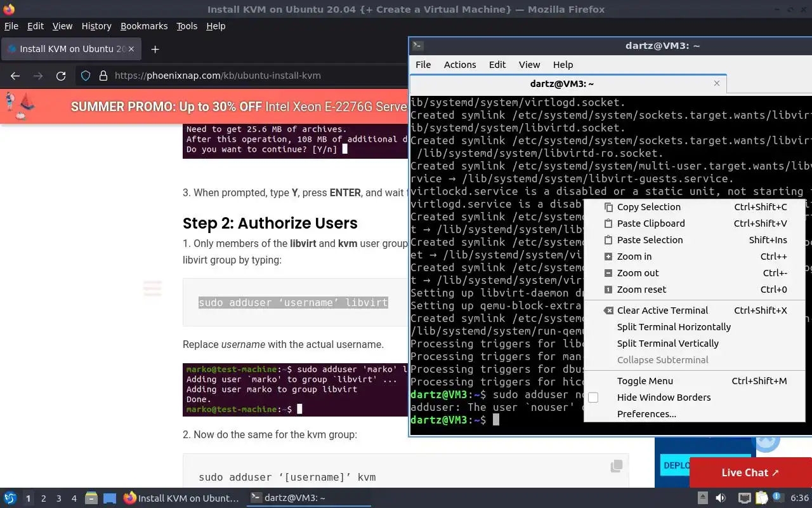Click copy icon on kvm command block
Screen dimensions: 812x508
pyautogui.click(x=616, y=466)
